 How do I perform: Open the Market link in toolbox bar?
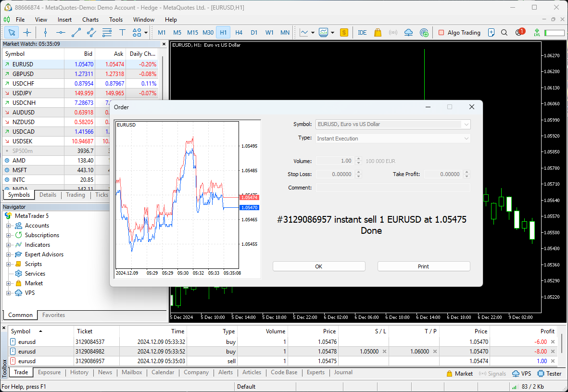click(460, 374)
